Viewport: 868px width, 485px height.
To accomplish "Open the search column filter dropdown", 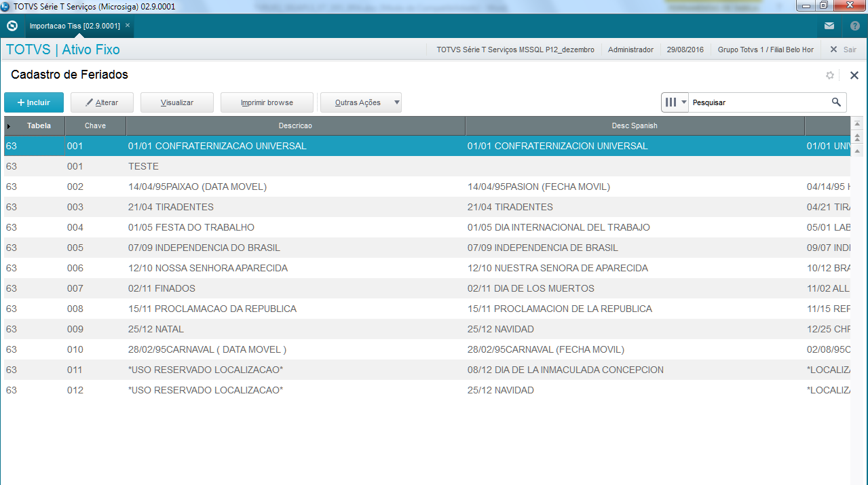I will tap(675, 102).
